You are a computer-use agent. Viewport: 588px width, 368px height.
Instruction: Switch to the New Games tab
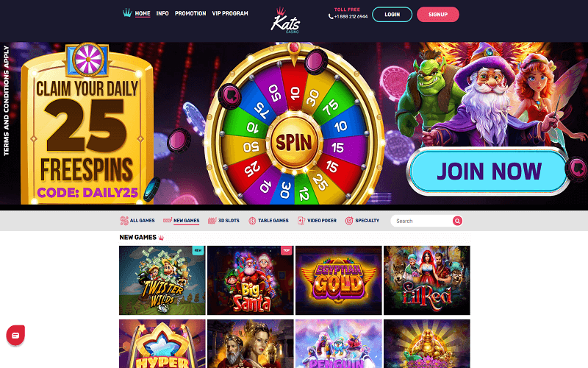point(181,220)
